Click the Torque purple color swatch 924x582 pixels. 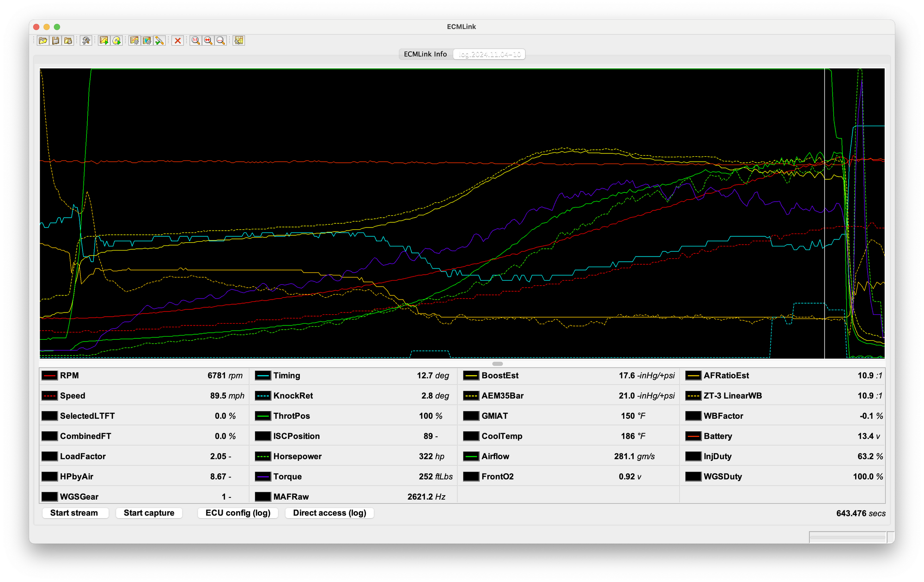(263, 476)
